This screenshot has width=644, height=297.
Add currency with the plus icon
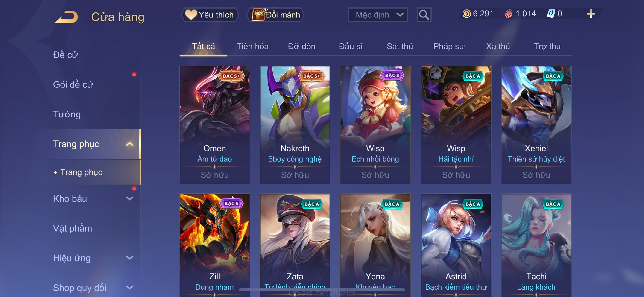coord(591,14)
